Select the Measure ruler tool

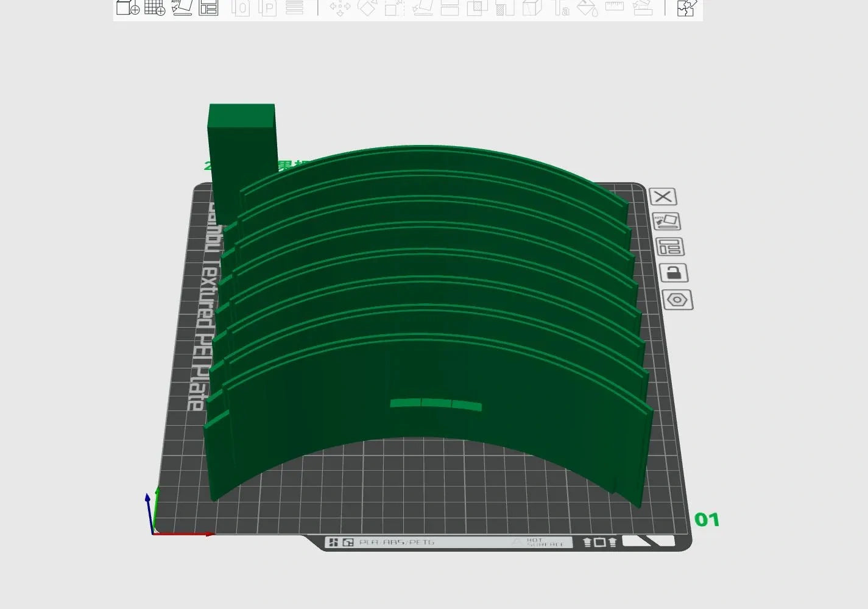(615, 6)
